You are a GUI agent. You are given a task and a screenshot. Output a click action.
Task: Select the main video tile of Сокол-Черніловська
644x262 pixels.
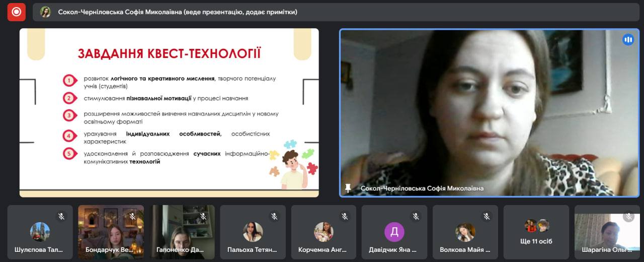490,112
